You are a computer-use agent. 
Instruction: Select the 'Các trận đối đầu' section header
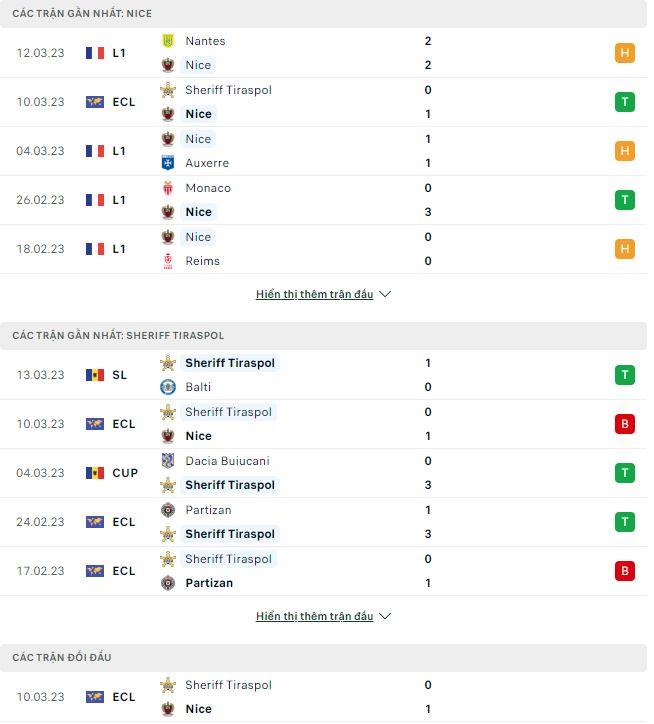click(x=62, y=657)
